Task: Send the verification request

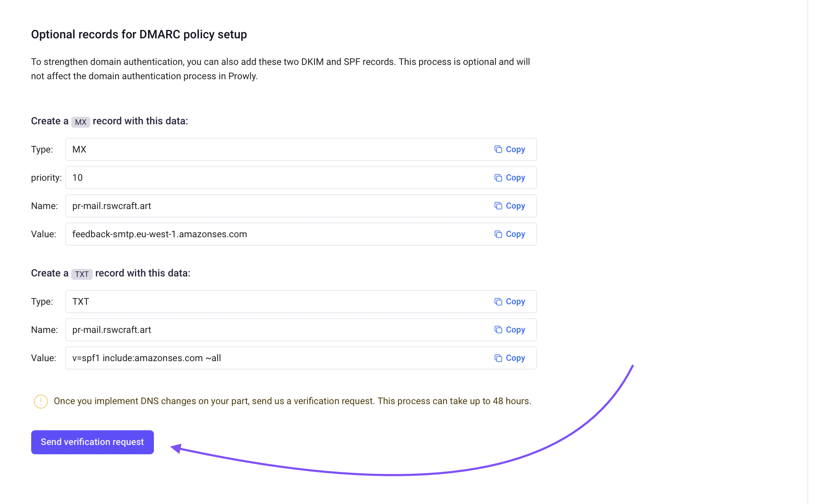Action: 92,442
